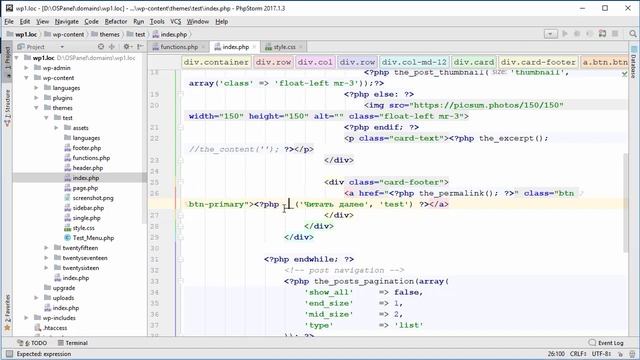Open the TODO tool window
Image resolution: width=640 pixels, height=360 pixels.
pyautogui.click(x=33, y=343)
